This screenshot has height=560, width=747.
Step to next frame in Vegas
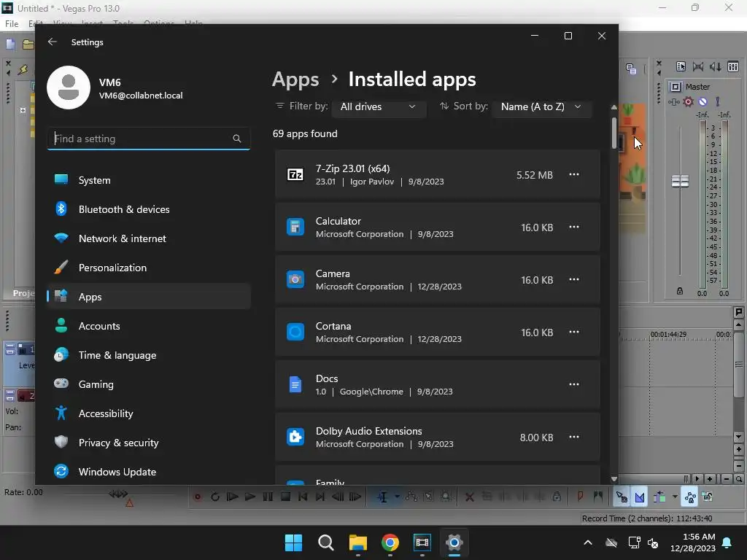(355, 497)
